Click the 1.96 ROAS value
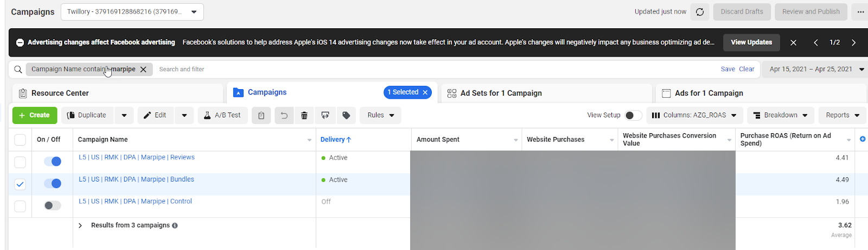This screenshot has height=250, width=868. pos(842,202)
